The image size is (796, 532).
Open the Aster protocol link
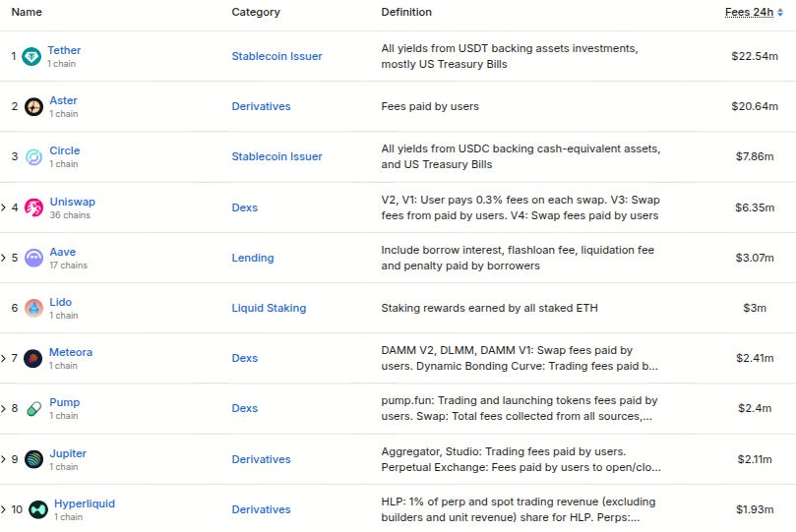pyautogui.click(x=63, y=100)
